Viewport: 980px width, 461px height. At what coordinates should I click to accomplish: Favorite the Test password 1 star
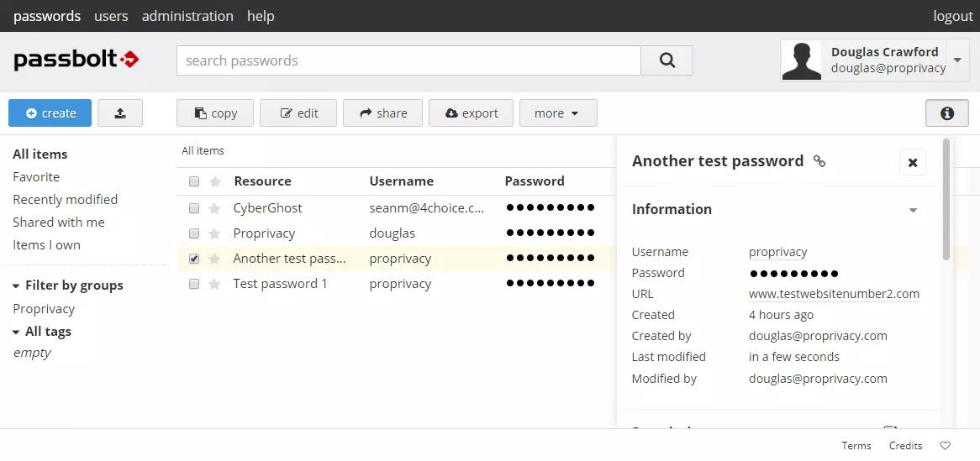(x=214, y=284)
